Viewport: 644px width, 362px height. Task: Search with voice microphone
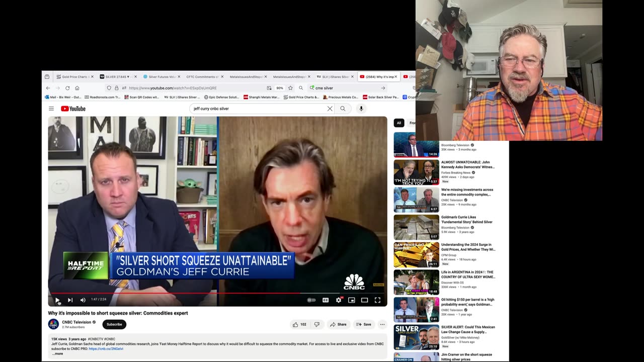(x=361, y=109)
